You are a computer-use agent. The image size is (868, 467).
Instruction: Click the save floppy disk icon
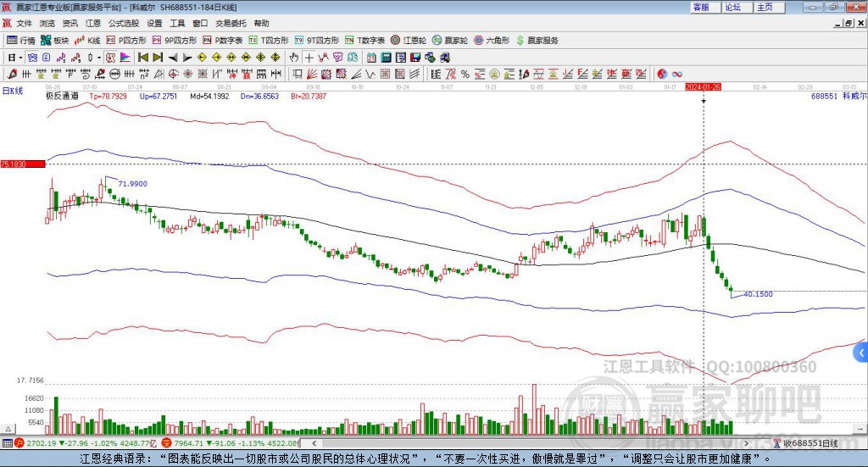tap(415, 58)
